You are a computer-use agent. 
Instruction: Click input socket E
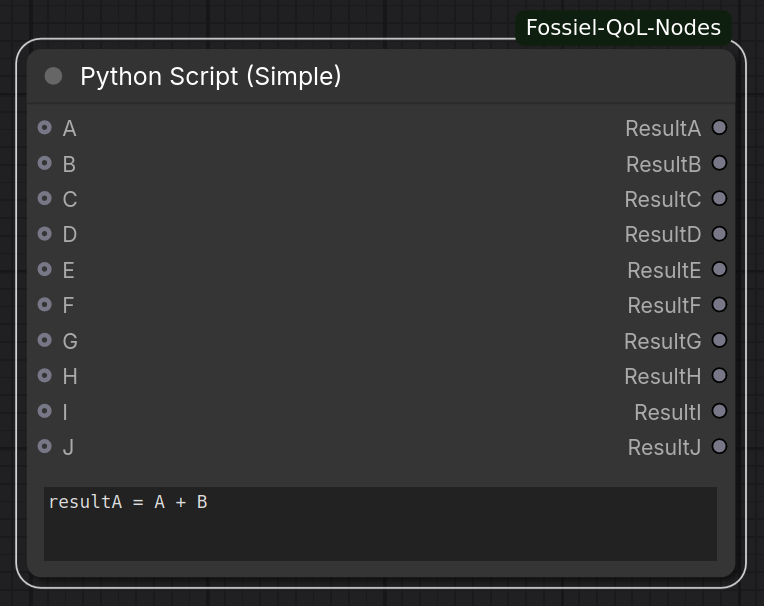45,269
